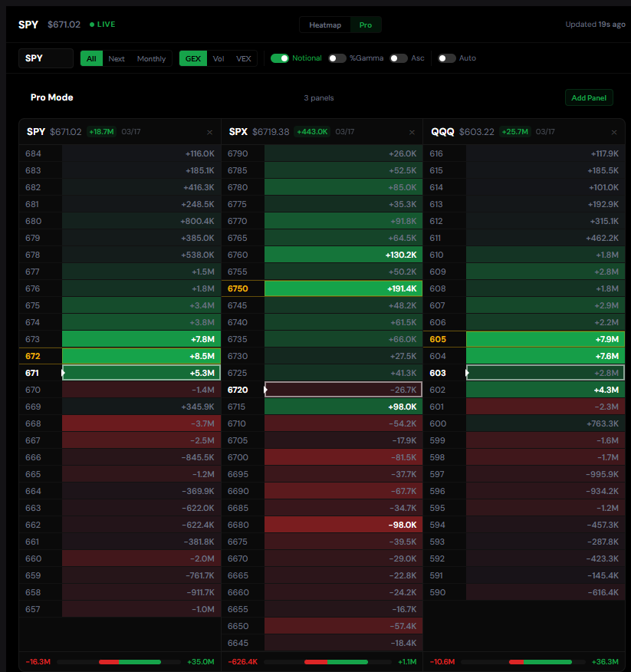This screenshot has width=631, height=672.
Task: Click SPX strike 6680 bar -98.0K
Action: point(343,525)
